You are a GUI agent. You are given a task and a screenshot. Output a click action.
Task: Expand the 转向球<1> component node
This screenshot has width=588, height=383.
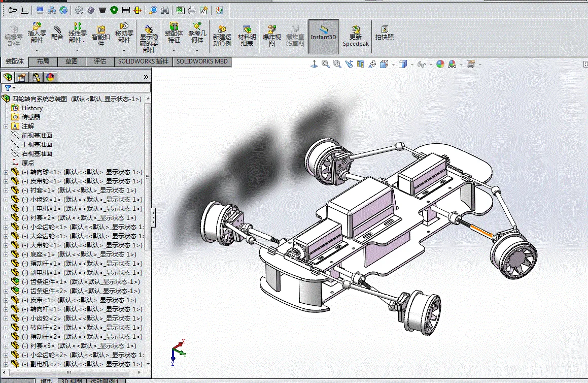pos(6,172)
